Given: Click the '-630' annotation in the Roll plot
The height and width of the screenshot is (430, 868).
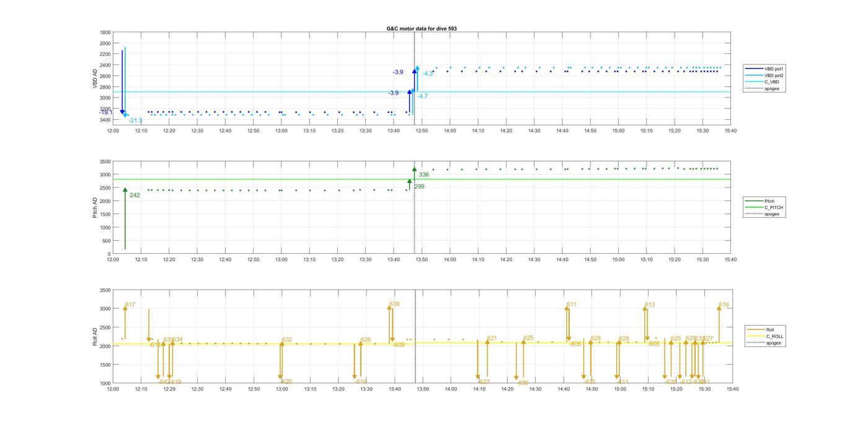Looking at the screenshot, I should pos(522,383).
